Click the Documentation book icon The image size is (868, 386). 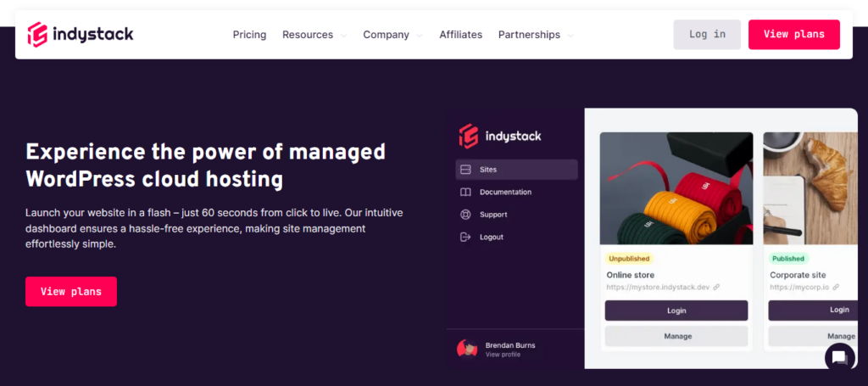(x=465, y=193)
